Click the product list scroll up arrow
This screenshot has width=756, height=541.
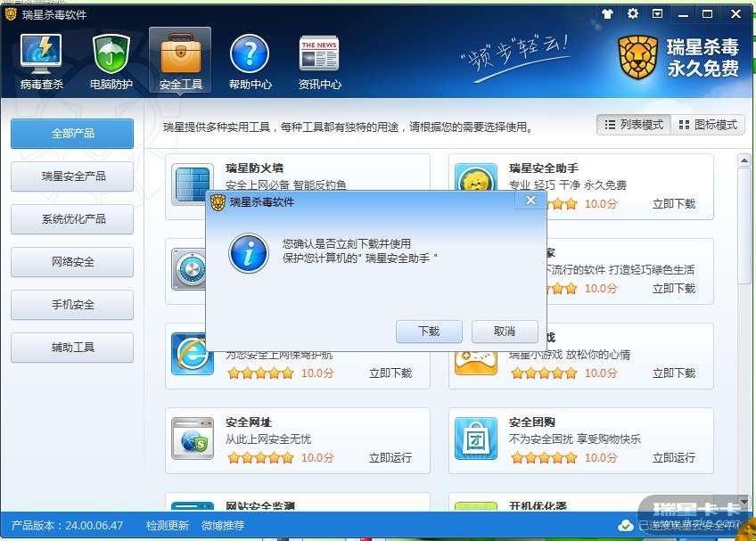pyautogui.click(x=744, y=160)
